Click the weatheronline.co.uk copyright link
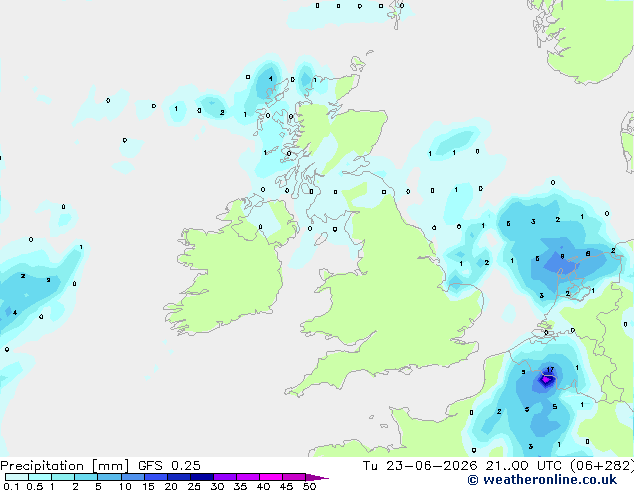This screenshot has width=634, height=490. click(542, 480)
